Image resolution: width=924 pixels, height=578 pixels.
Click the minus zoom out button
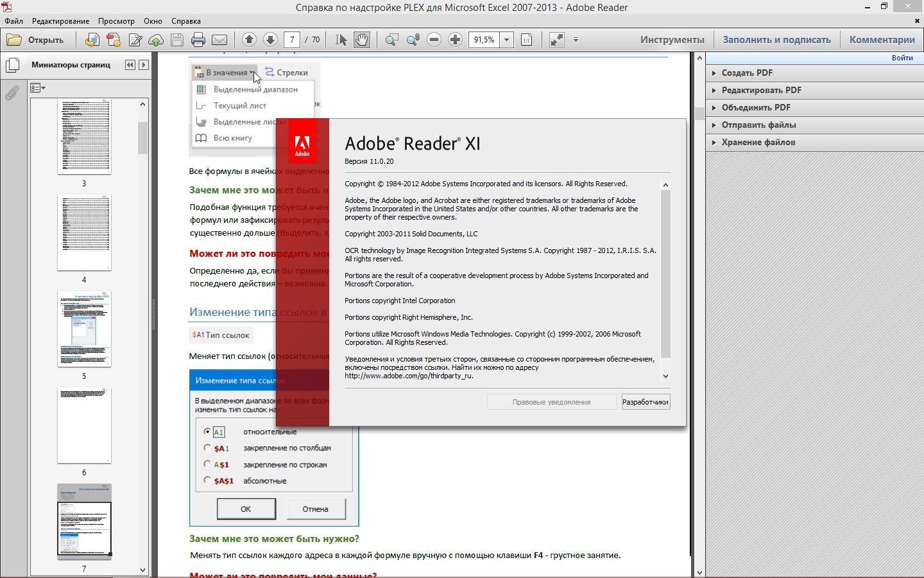(434, 40)
